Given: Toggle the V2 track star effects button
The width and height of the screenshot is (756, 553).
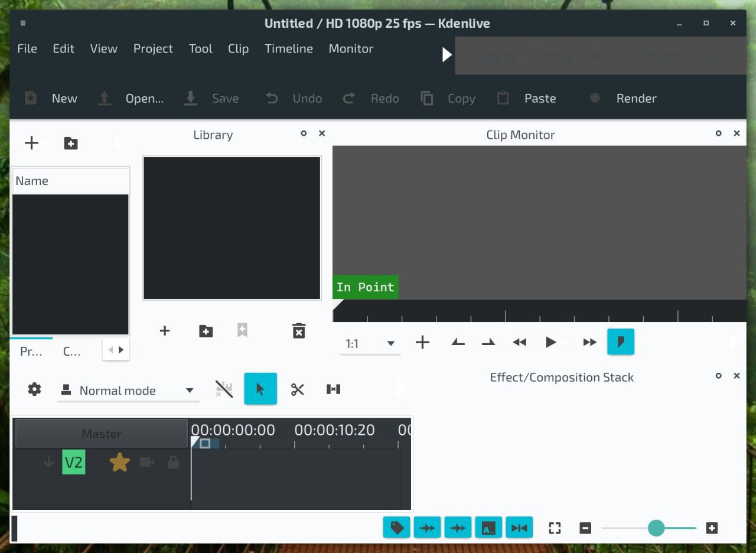Looking at the screenshot, I should 119,462.
